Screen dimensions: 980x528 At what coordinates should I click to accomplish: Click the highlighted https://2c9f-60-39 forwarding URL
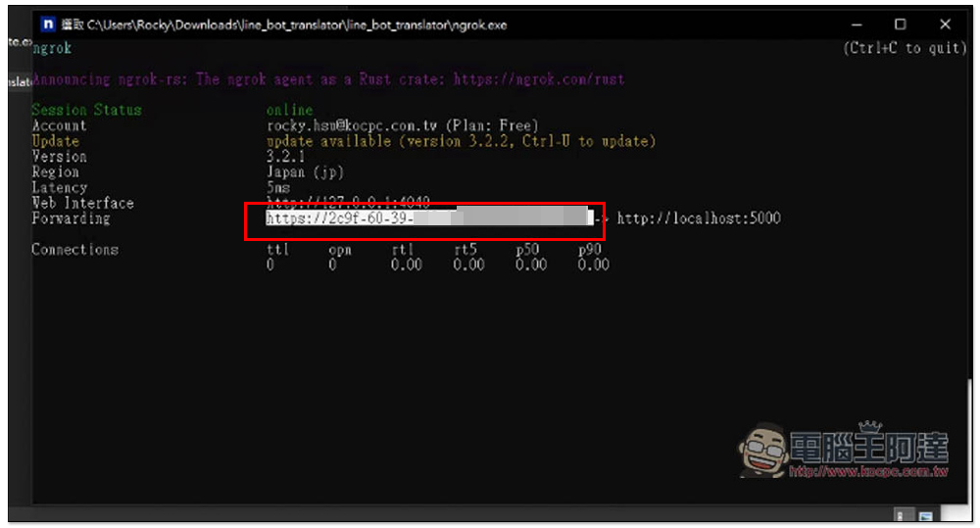[x=429, y=218]
